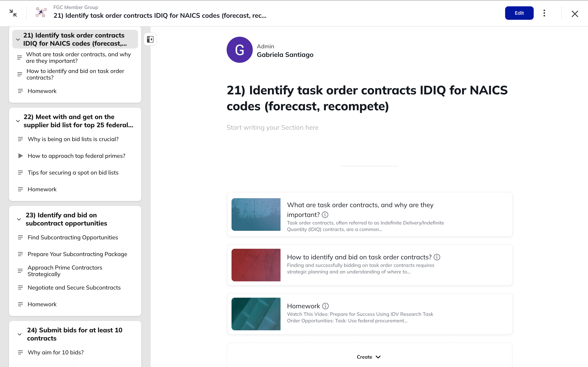Open the Create dropdown
The height and width of the screenshot is (367, 588).
pos(369,357)
